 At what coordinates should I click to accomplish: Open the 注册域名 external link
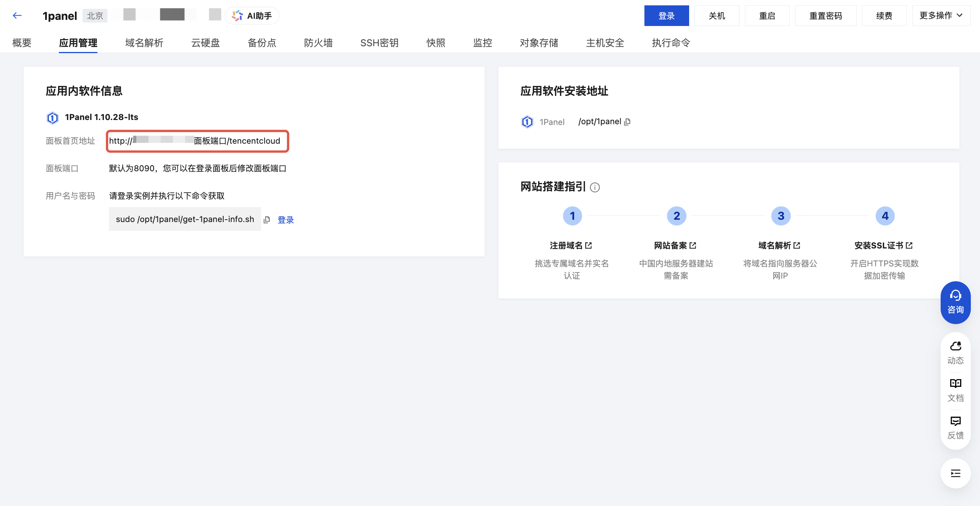571,245
